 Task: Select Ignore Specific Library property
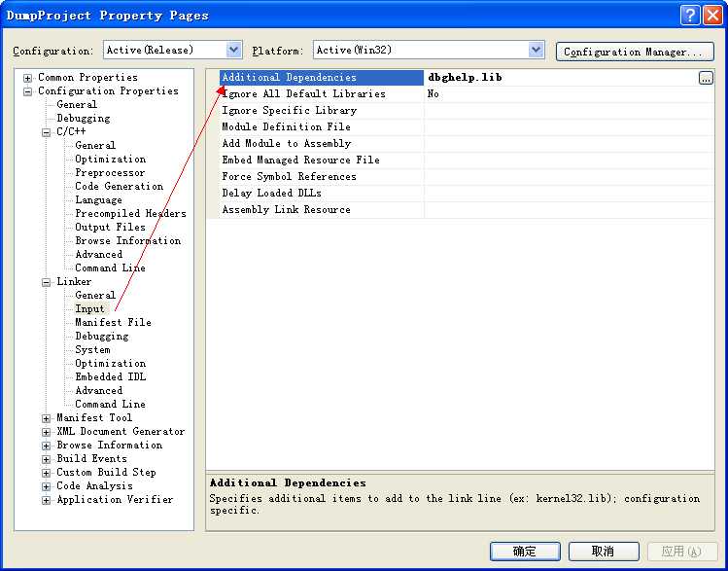tap(322, 111)
